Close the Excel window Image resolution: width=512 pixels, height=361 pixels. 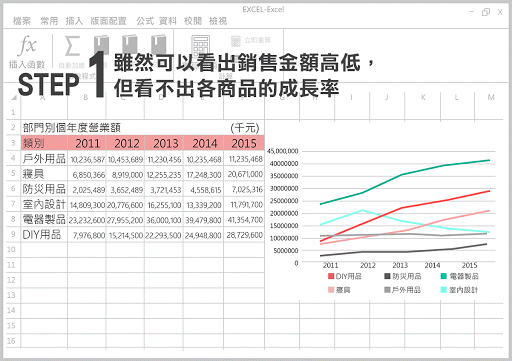pos(500,12)
